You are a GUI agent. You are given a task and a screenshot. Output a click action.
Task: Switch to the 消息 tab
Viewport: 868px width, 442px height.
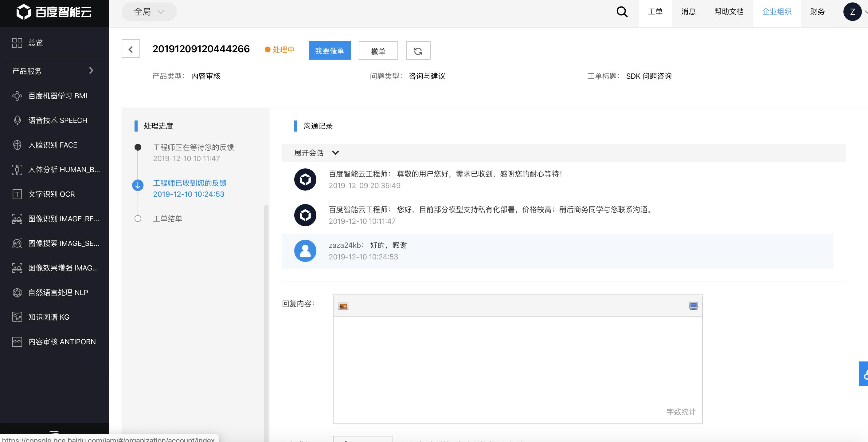pyautogui.click(x=688, y=12)
